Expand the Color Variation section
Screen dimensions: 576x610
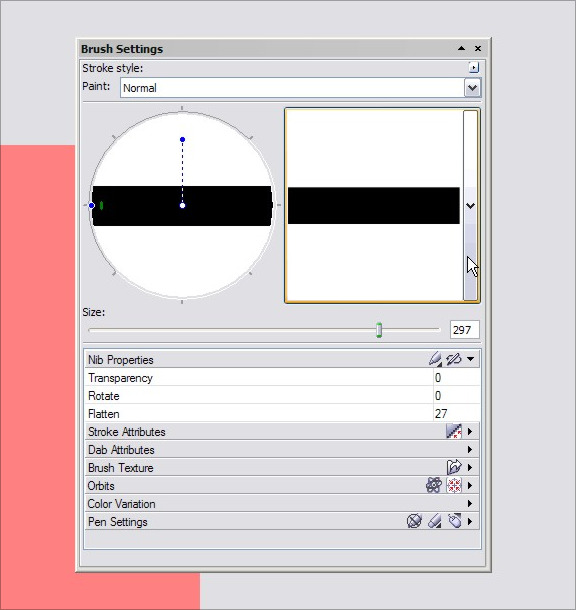(470, 503)
